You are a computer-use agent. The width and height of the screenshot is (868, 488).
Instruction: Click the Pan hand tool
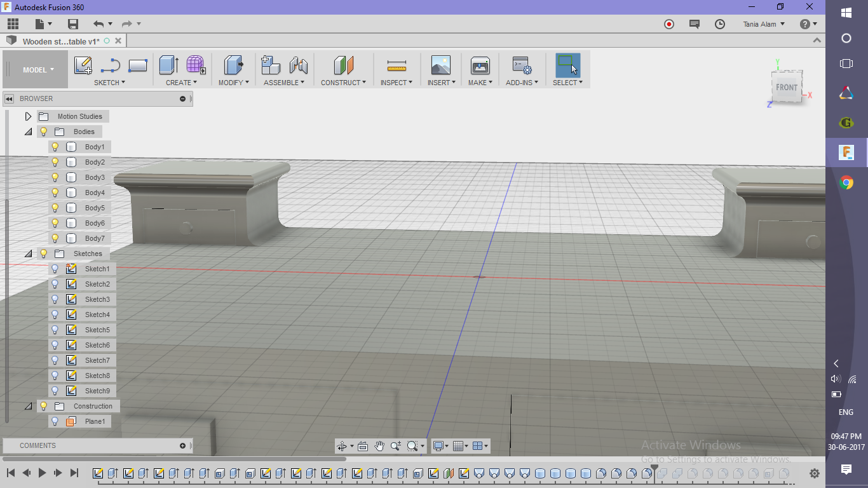[x=379, y=446]
